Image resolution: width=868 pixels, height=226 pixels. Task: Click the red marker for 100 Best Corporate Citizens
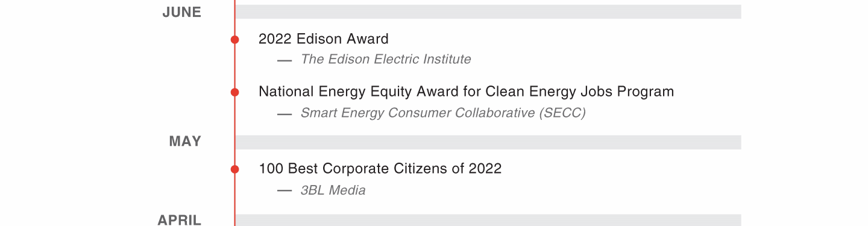[x=234, y=169]
